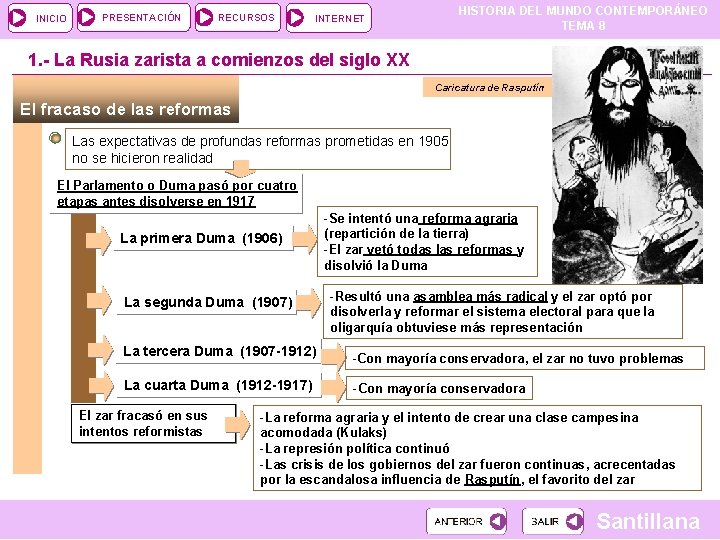Click the 'Caricatura de Rasputín' caption
This screenshot has width=720, height=540.
489,87
